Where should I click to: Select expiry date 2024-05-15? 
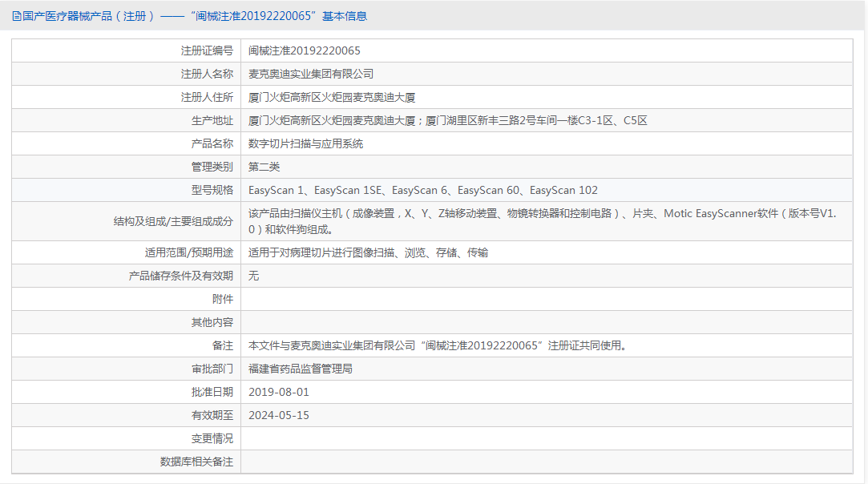click(x=278, y=416)
